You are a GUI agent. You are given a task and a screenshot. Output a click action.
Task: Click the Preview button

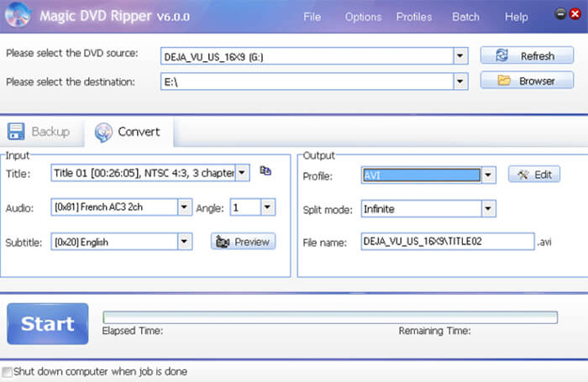pyautogui.click(x=243, y=242)
